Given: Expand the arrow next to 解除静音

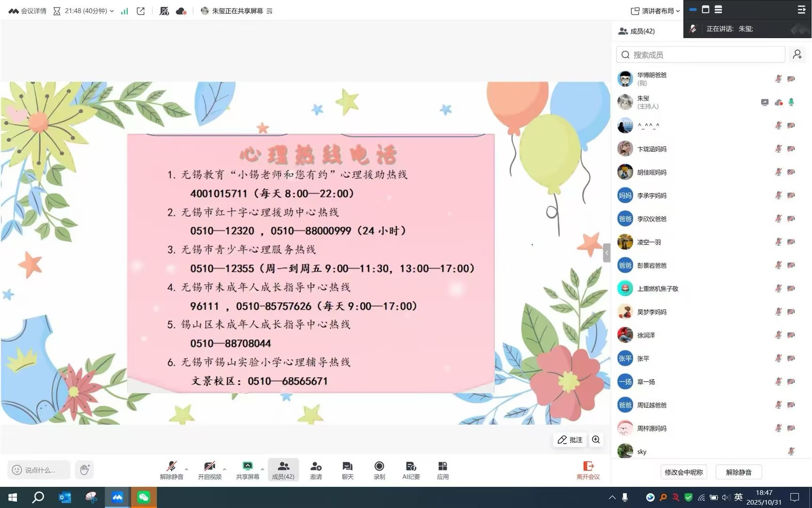Looking at the screenshot, I should pyautogui.click(x=187, y=469).
